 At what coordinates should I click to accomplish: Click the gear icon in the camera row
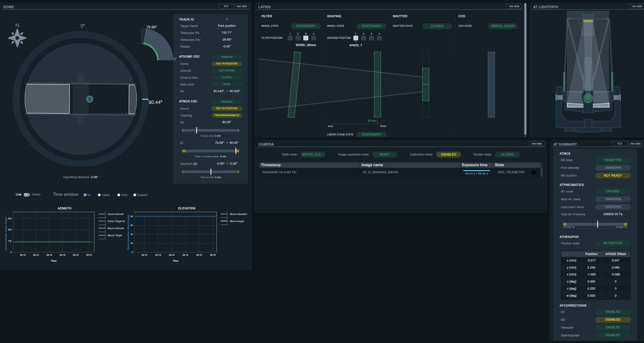click(x=534, y=172)
